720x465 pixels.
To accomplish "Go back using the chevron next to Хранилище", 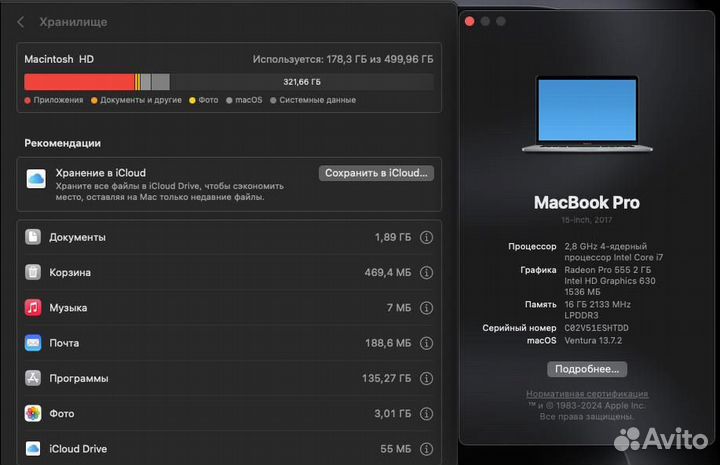I will pos(21,22).
